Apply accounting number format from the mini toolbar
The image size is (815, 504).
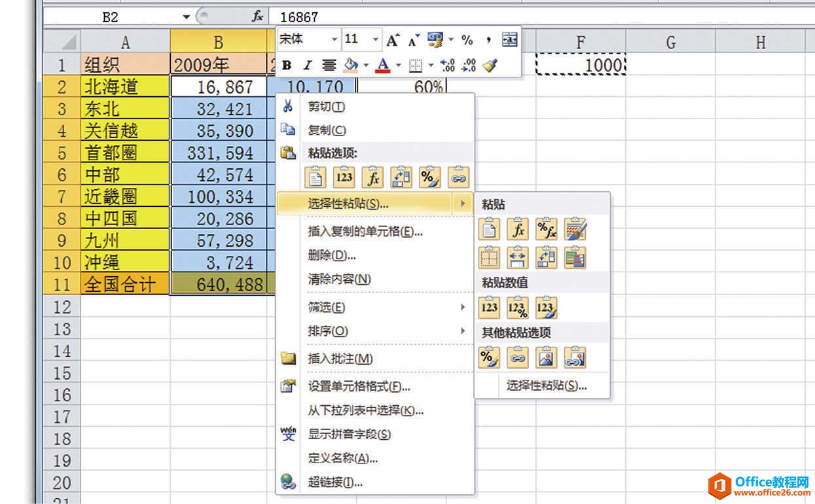434,40
